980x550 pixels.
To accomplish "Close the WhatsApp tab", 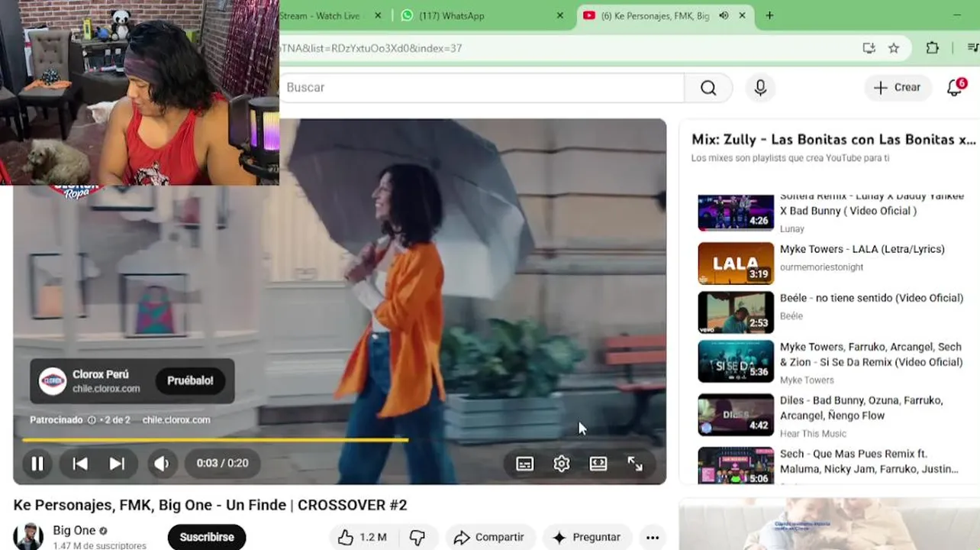I will tap(560, 15).
